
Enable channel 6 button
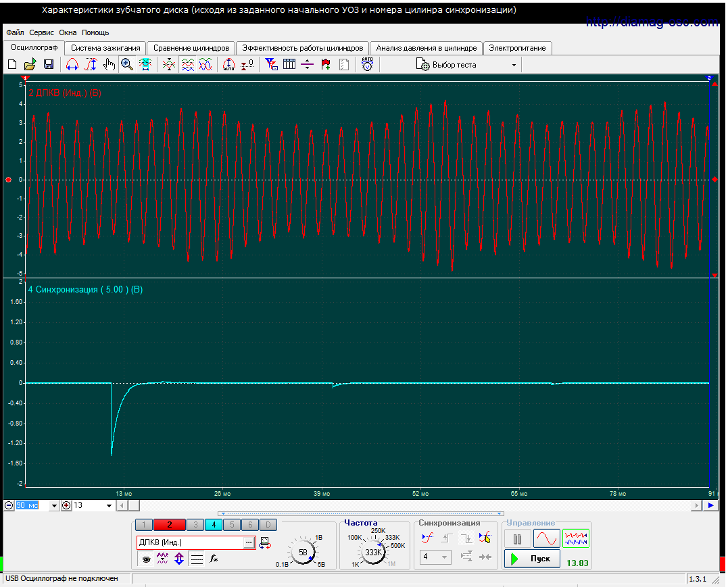click(250, 525)
